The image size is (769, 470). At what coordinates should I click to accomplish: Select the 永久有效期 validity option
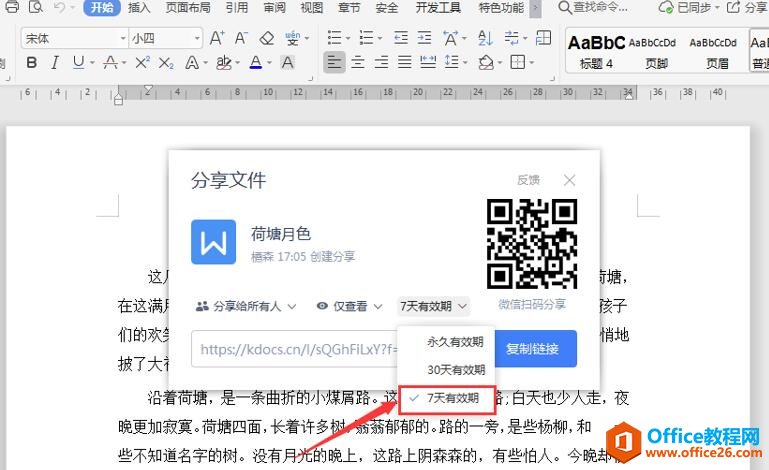455,341
